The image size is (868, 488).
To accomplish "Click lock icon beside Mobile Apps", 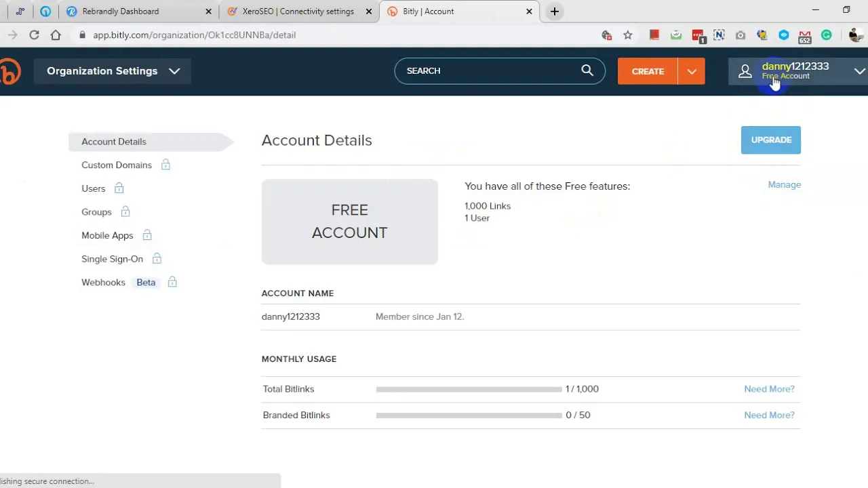I will 147,235.
